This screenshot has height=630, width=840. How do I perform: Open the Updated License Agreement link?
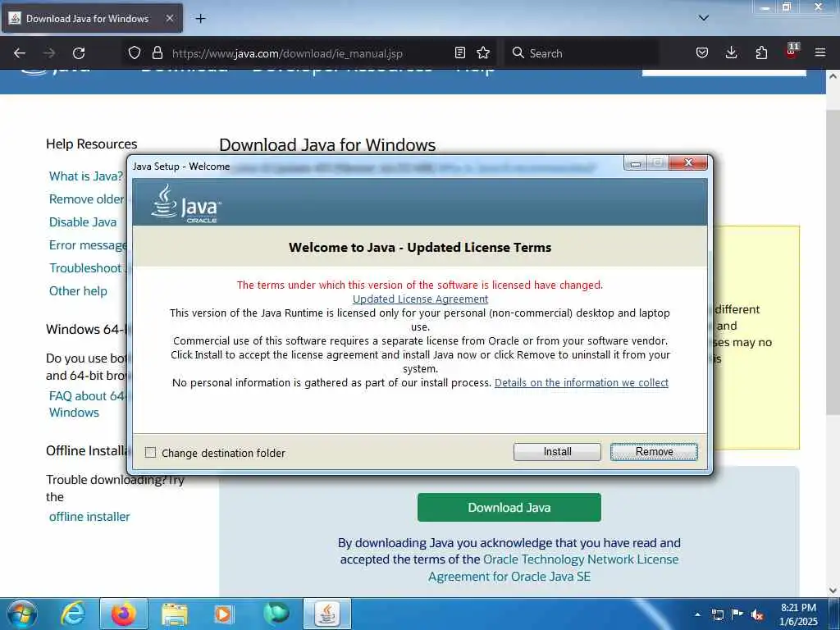click(420, 299)
